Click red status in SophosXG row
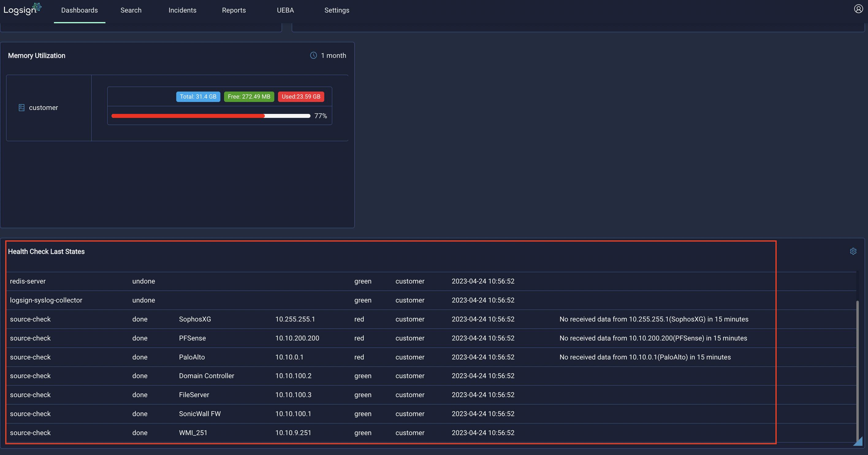This screenshot has width=868, height=455. point(359,319)
